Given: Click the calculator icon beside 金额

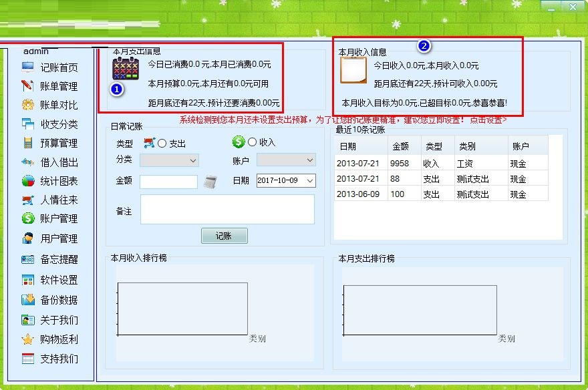Looking at the screenshot, I should pos(210,181).
